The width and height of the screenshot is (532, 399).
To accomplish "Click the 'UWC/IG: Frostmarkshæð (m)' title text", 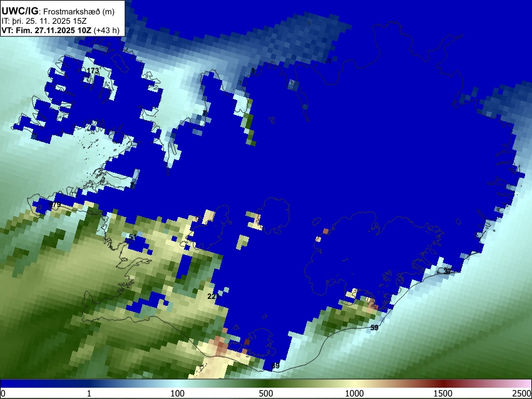I will tap(58, 11).
